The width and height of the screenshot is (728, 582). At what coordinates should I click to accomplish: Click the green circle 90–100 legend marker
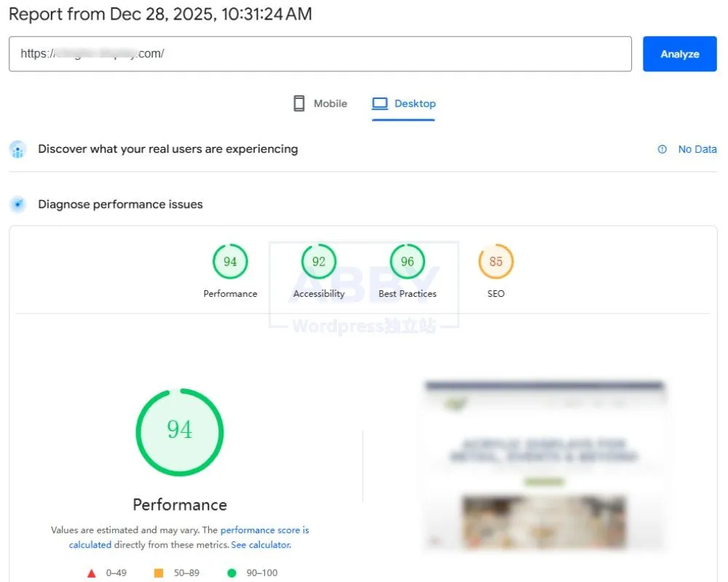point(232,573)
